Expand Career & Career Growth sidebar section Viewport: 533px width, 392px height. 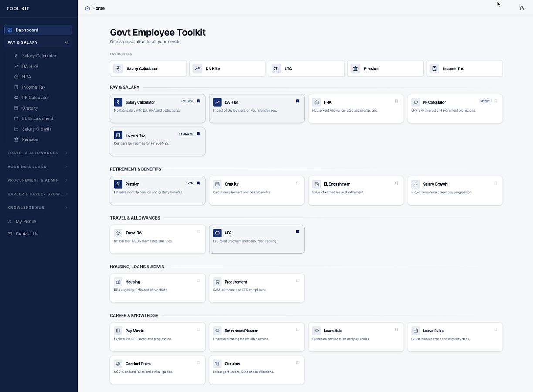38,194
